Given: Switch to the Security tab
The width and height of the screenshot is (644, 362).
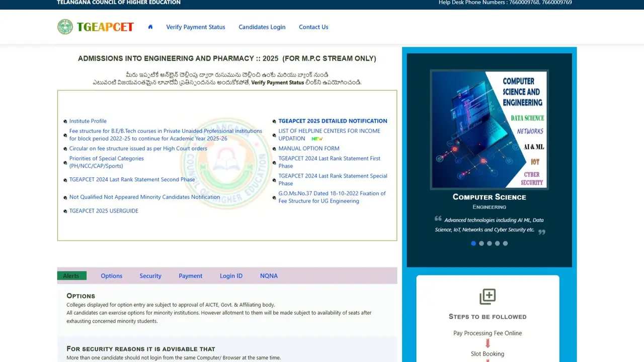Looking at the screenshot, I should (x=150, y=276).
